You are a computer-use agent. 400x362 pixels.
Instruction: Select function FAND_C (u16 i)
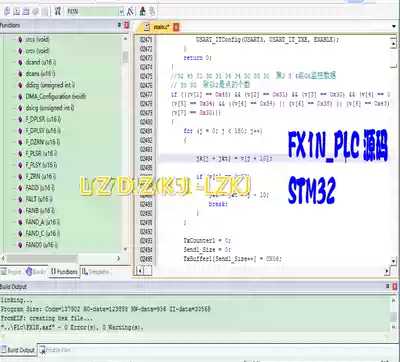[43, 233]
